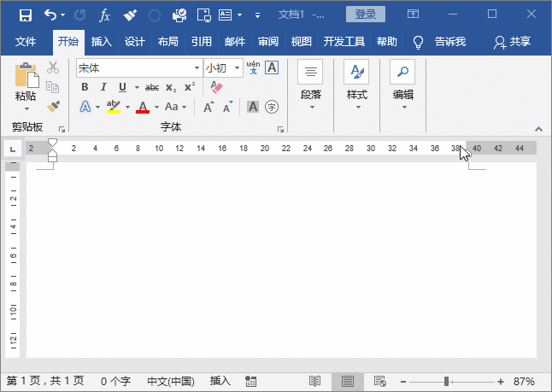This screenshot has width=552, height=392.
Task: Open font color dropdown arrow
Action: pos(156,107)
